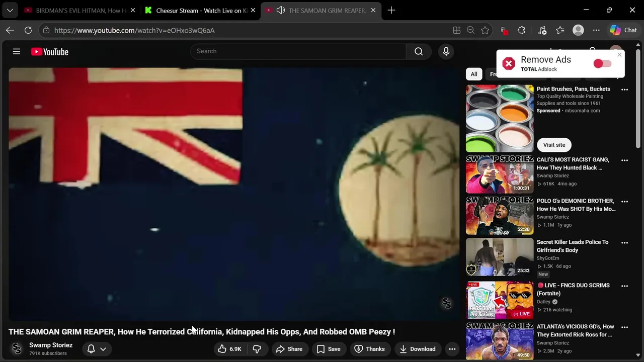Open split screen apps icon in address bar
The image size is (644, 362).
(x=457, y=30)
